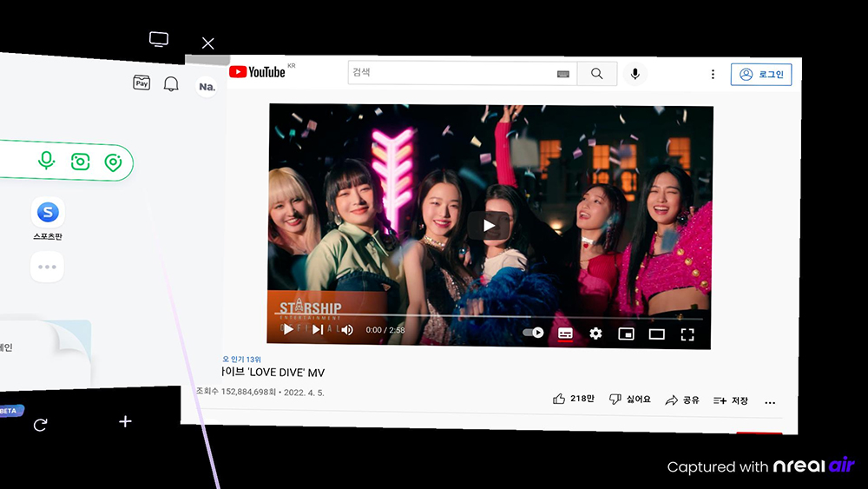Add new window with plus icon
This screenshot has height=489, width=868.
point(125,421)
